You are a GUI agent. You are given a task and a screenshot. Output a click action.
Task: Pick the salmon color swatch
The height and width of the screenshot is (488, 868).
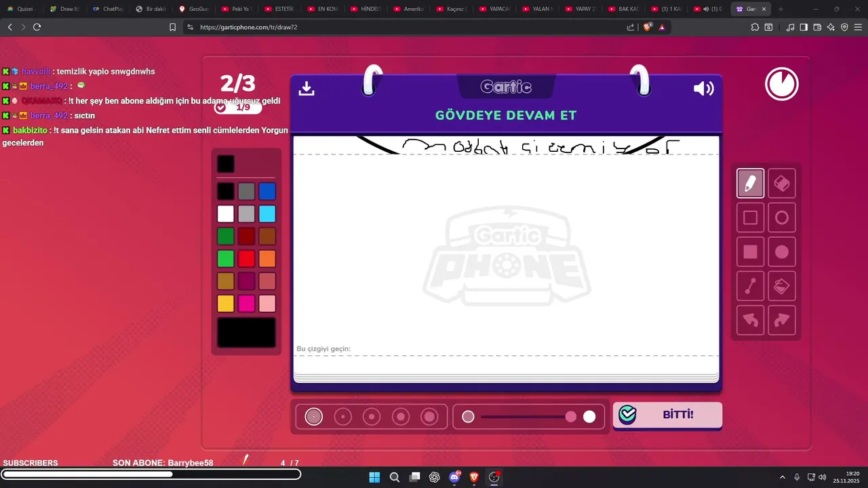267,281
